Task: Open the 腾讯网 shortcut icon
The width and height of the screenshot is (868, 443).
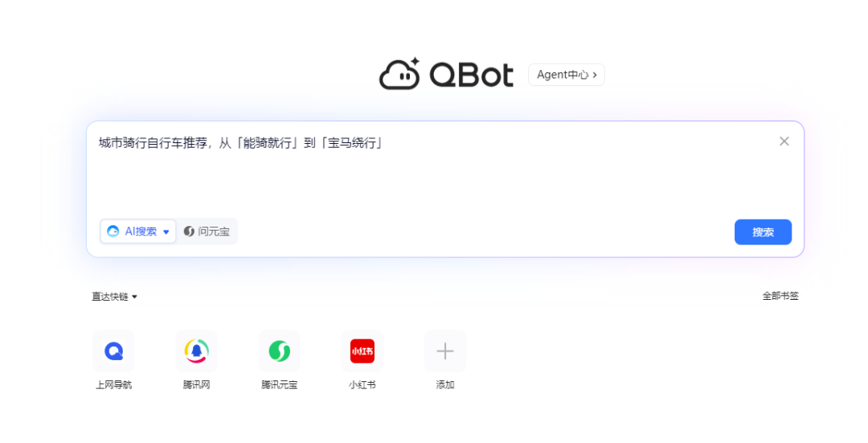Action: click(x=197, y=351)
